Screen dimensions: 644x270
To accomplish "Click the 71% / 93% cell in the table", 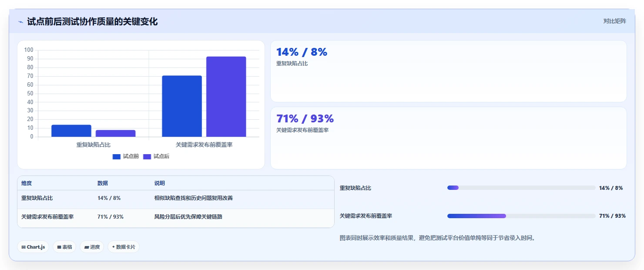I will point(111,217).
